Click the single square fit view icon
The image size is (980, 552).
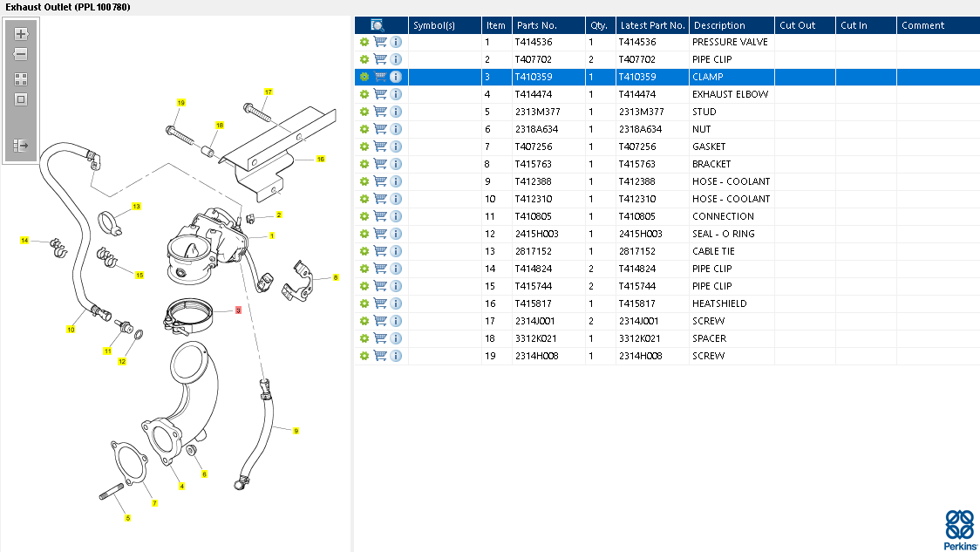21,99
